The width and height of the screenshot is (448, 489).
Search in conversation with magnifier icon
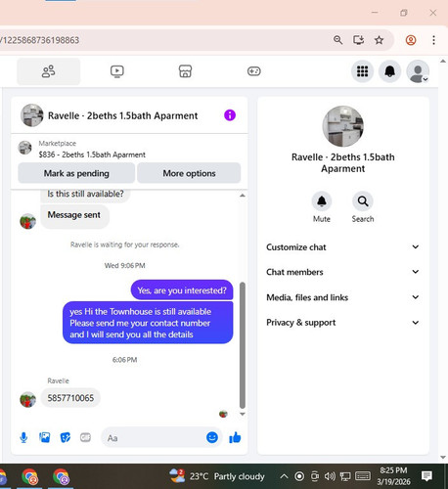click(x=363, y=201)
